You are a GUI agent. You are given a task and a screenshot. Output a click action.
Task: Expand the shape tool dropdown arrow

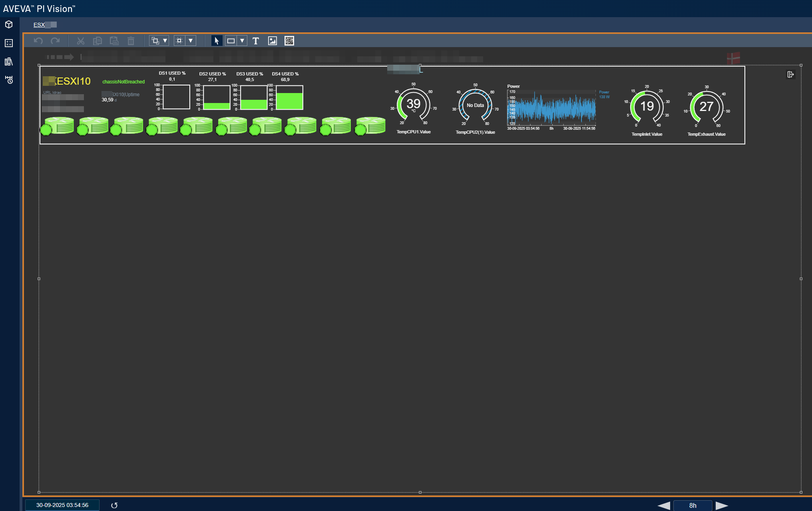[242, 41]
